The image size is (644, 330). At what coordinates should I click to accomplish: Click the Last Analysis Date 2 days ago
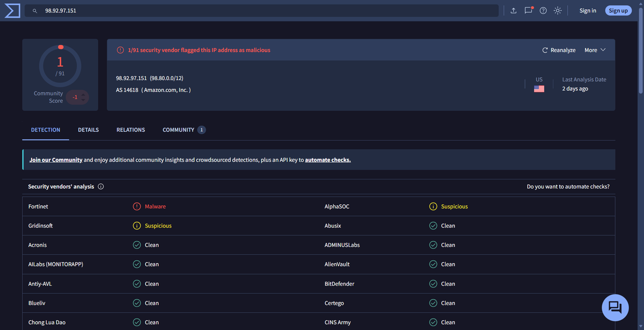[584, 84]
